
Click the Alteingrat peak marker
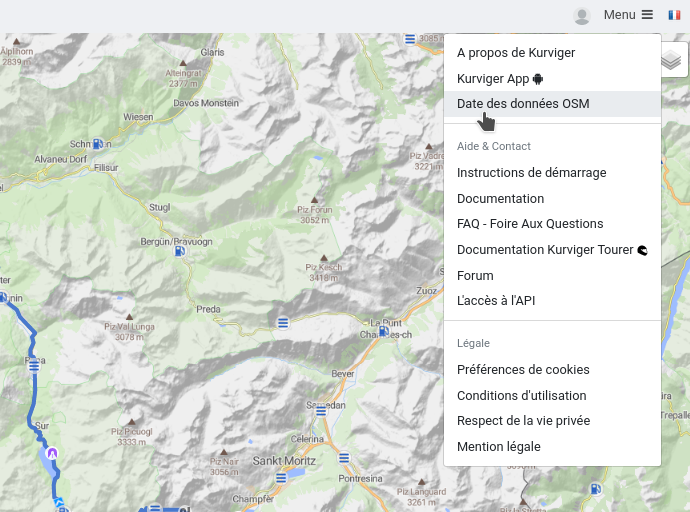[183, 63]
